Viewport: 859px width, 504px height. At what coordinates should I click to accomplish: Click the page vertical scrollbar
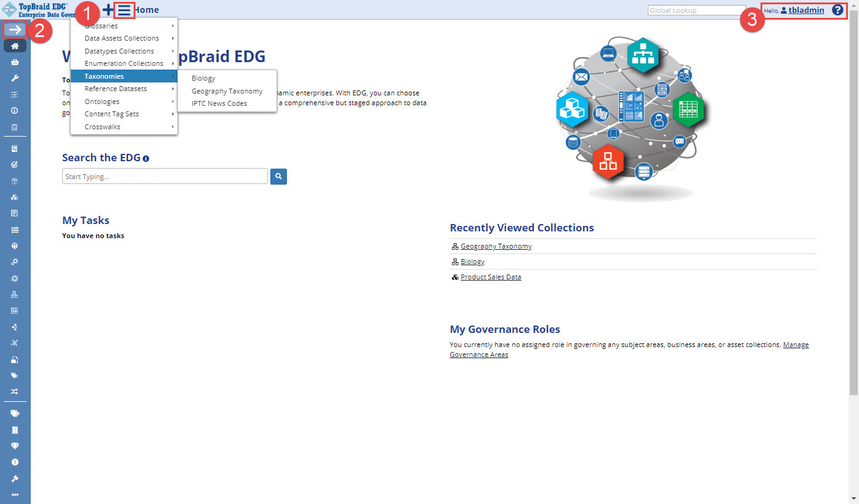853,203
